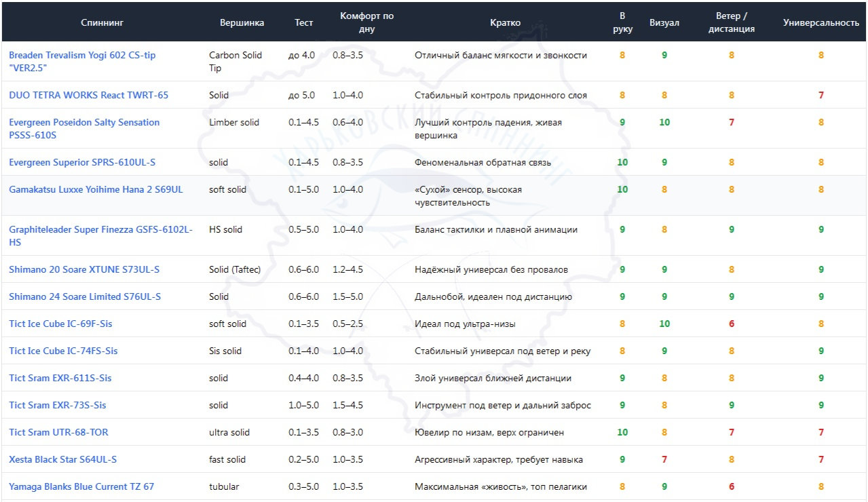Screen dimensions: 868x502
Task: Open Tict Sram EXR-73S-Sis link
Action: click(x=58, y=405)
